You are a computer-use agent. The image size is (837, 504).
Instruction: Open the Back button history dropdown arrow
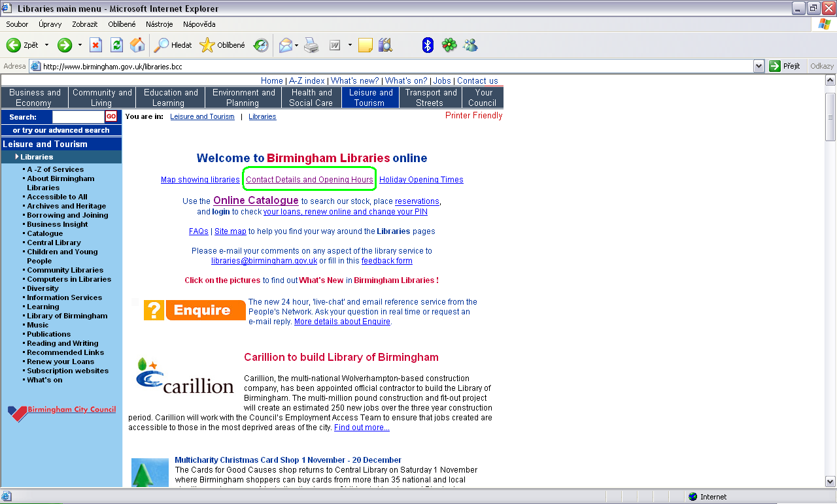[x=46, y=45]
